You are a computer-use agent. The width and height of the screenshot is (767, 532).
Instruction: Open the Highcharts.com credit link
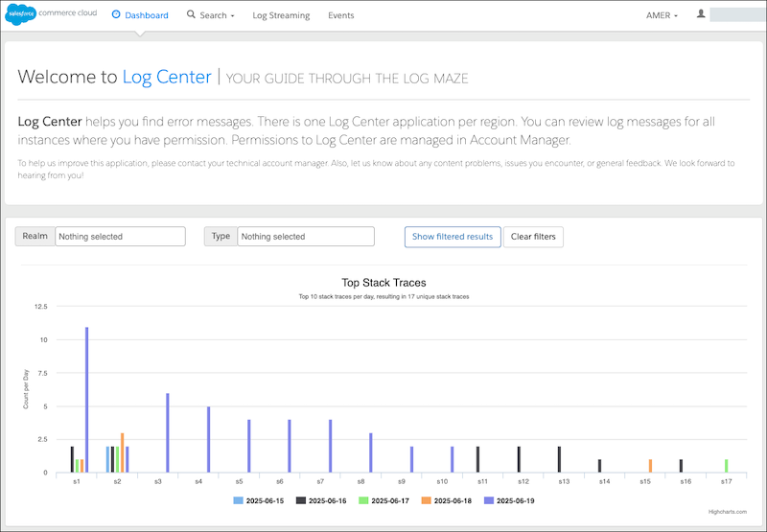[728, 512]
